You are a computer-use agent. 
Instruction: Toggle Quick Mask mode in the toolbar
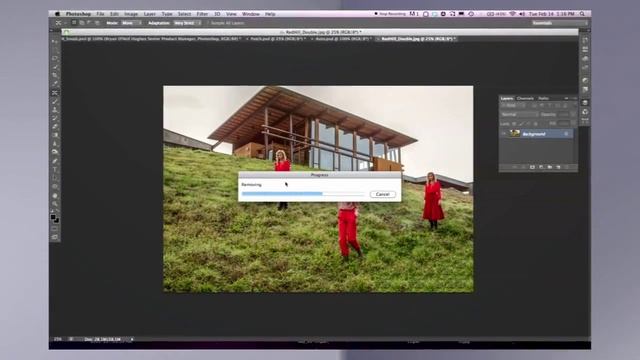tap(55, 229)
